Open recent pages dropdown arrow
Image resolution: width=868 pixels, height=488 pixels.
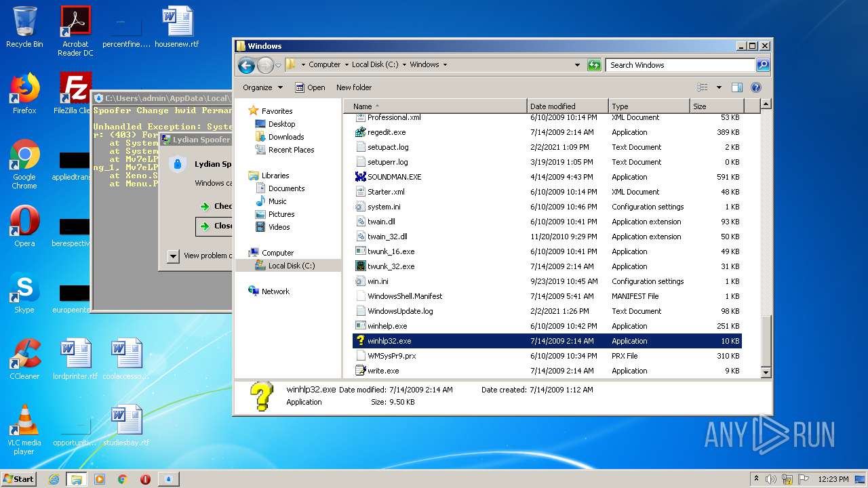point(278,66)
